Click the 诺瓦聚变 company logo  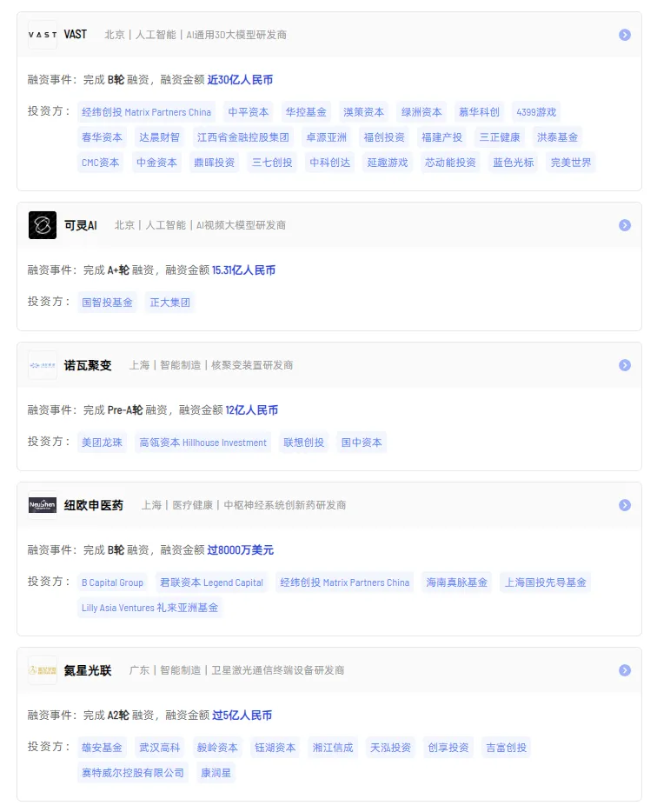[43, 365]
